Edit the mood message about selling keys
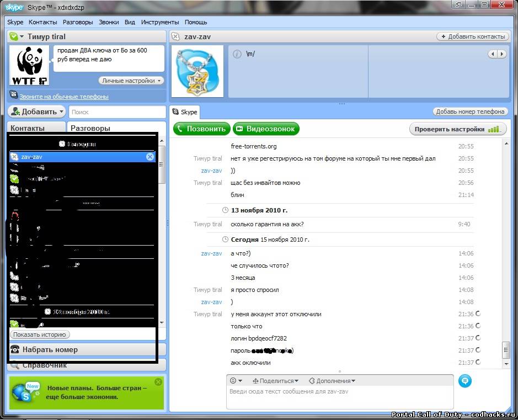The image size is (518, 420). click(x=109, y=59)
